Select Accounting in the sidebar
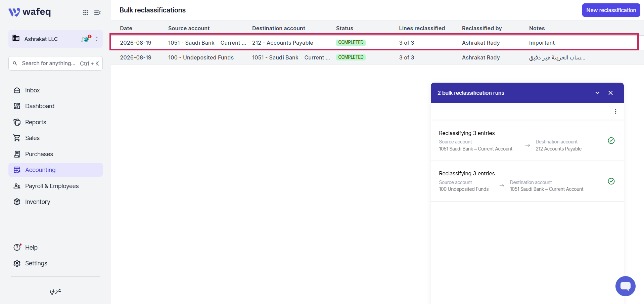Image resolution: width=644 pixels, height=304 pixels. click(x=55, y=170)
